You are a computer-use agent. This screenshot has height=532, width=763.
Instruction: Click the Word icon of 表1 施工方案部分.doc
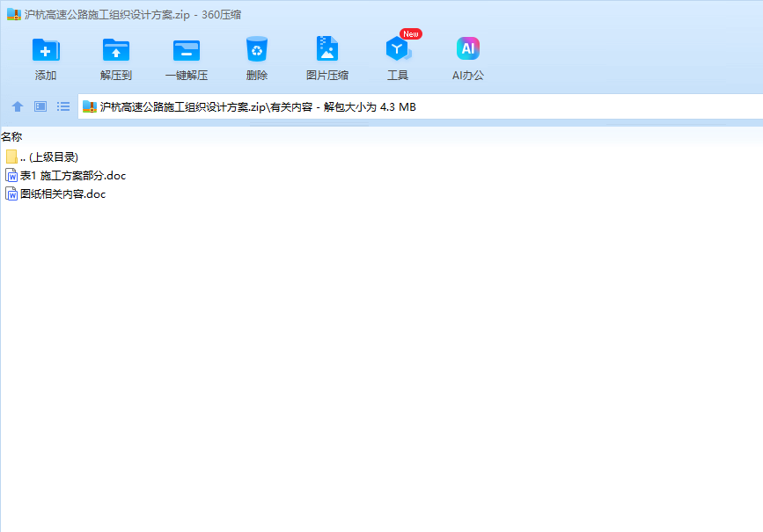(x=11, y=175)
